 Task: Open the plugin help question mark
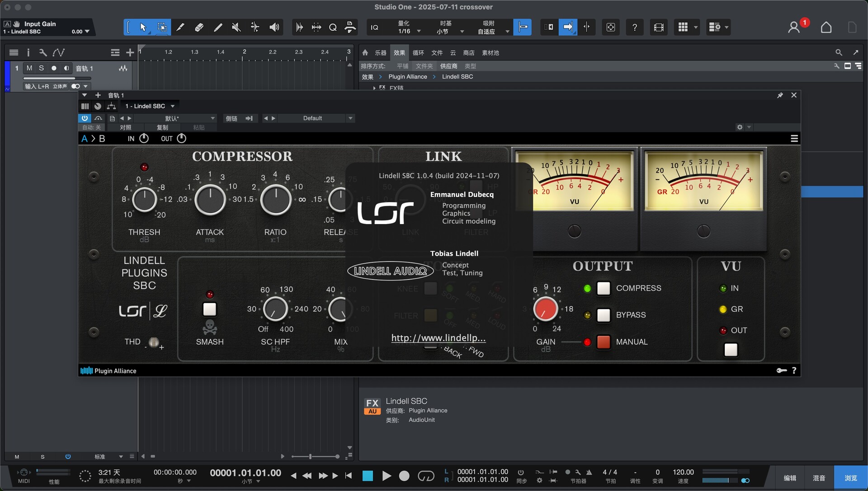pos(794,371)
